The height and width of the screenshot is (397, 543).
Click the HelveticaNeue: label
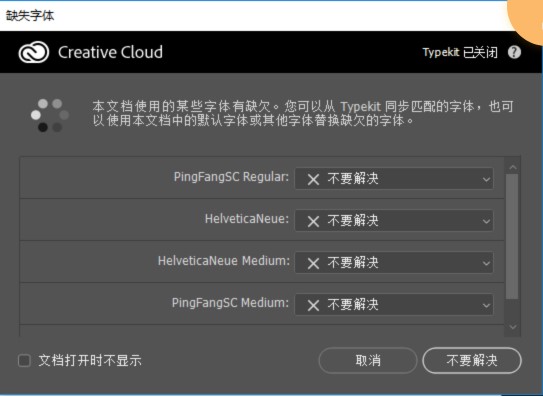(247, 219)
